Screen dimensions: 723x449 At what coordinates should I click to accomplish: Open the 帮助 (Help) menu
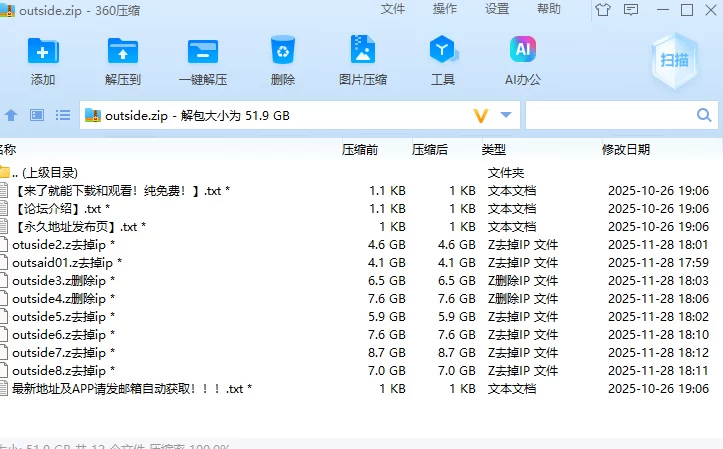point(549,9)
